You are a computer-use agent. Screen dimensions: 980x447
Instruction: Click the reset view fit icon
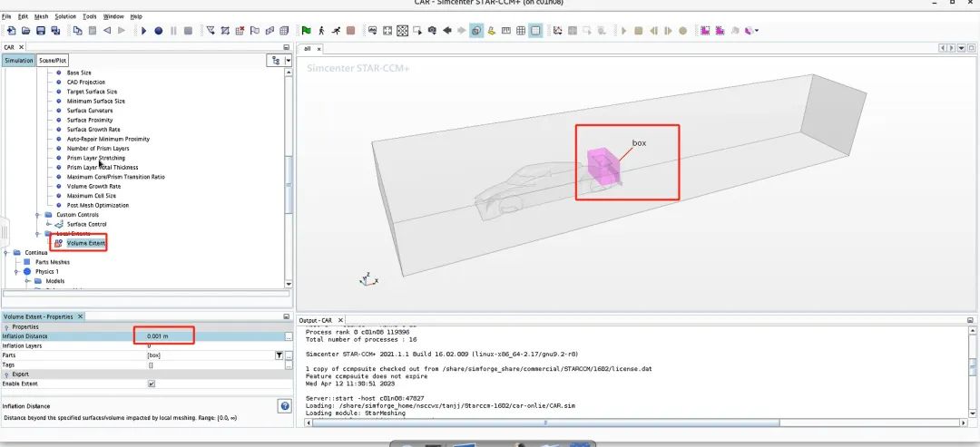pyautogui.click(x=387, y=31)
